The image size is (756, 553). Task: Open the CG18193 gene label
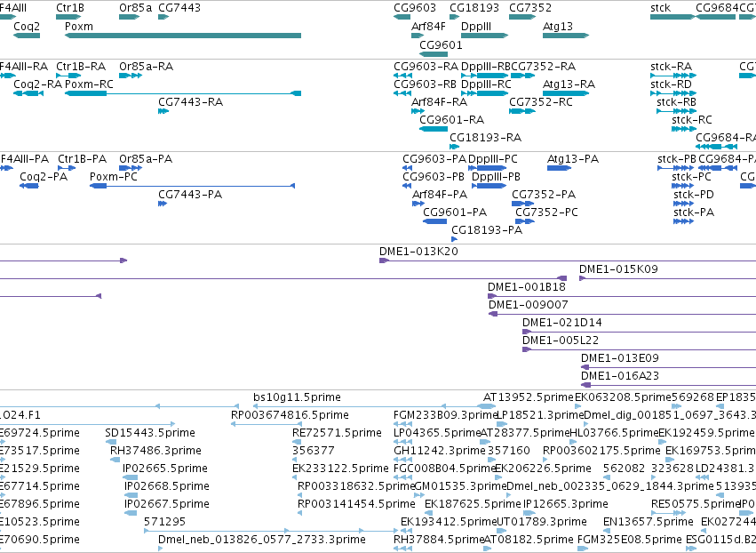coord(474,8)
